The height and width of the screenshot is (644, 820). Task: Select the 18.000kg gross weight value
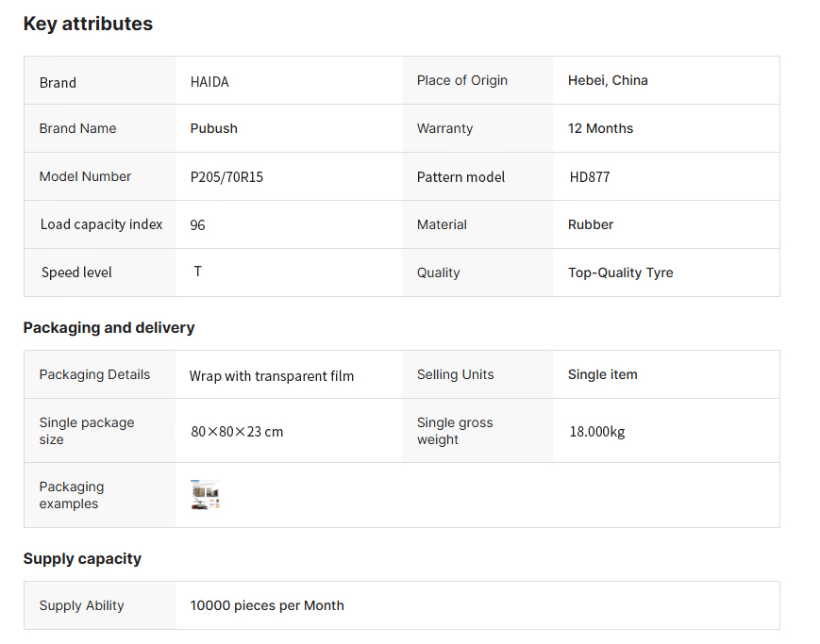[x=596, y=432]
